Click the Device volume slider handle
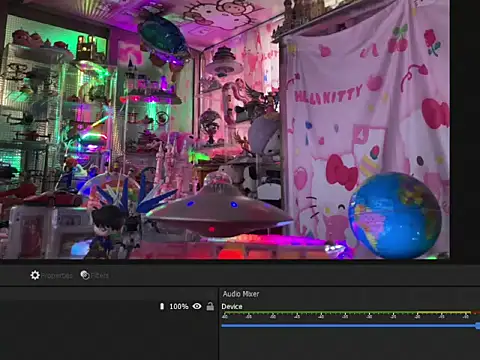The image size is (480, 360). click(x=478, y=326)
